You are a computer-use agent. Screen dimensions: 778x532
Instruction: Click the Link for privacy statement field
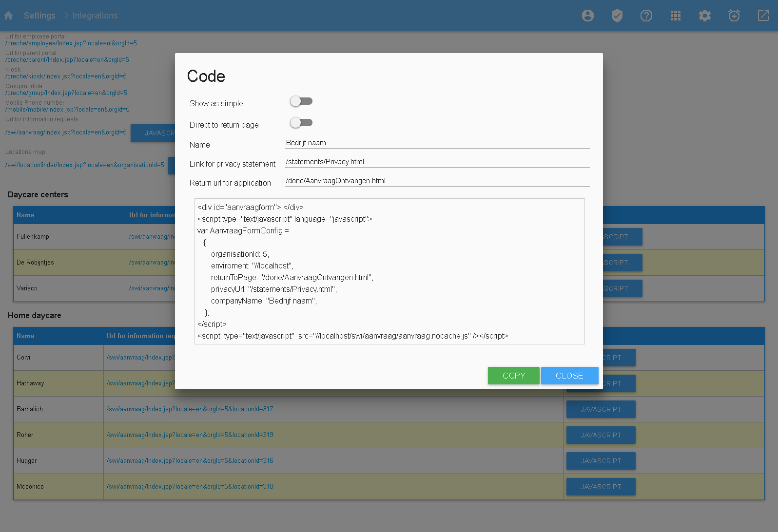[437, 162]
